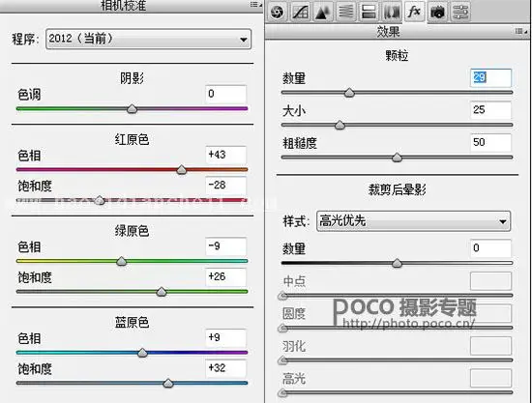Open the Detail panel triangles icon
Image resolution: width=532 pixels, height=403 pixels.
(323, 12)
